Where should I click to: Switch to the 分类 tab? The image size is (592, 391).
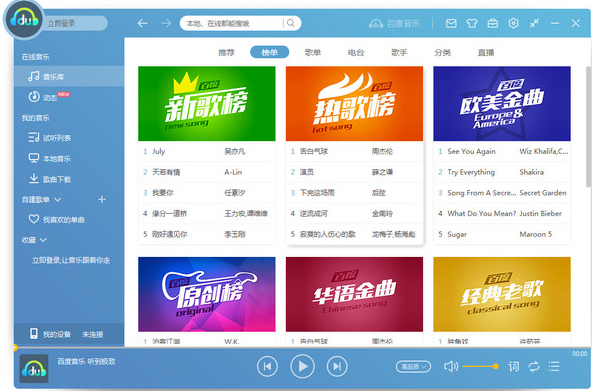pyautogui.click(x=442, y=52)
